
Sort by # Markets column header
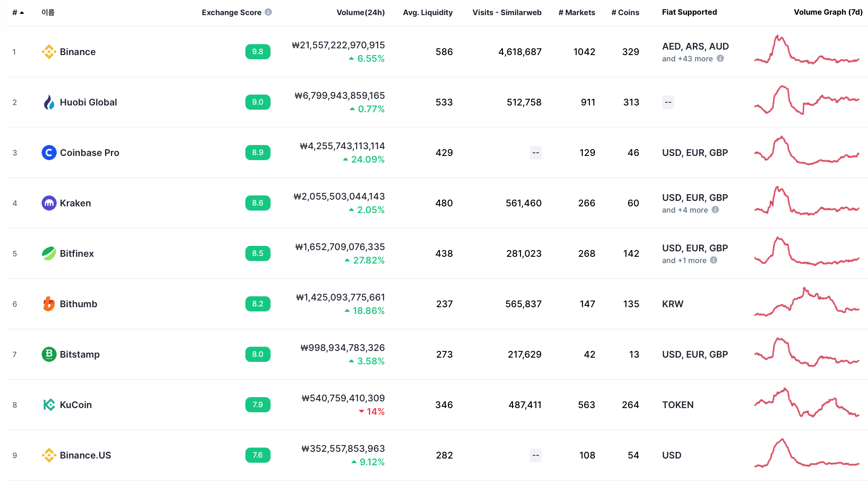point(576,13)
